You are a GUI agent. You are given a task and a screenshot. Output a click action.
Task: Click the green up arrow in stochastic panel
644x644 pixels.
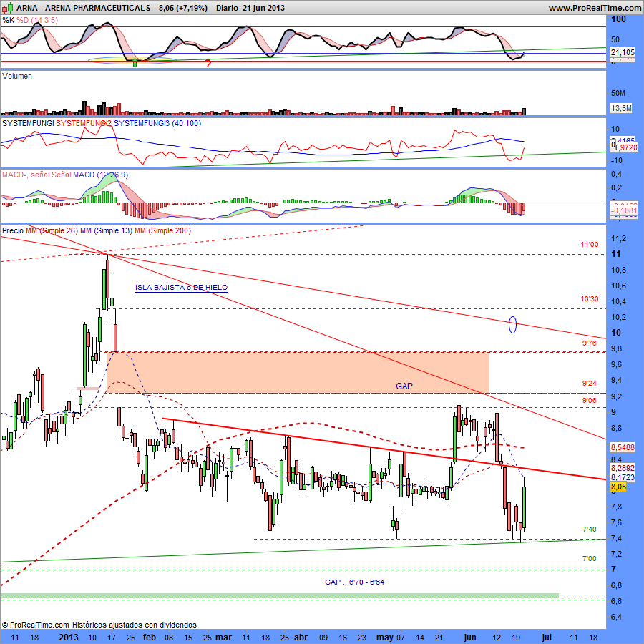tap(135, 63)
